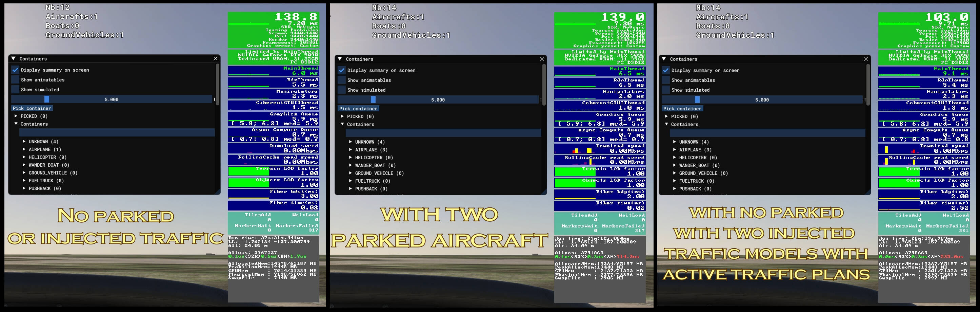Collapse the Containers window using its title triangle
Viewport: 980px width, 312px height.
(13, 59)
